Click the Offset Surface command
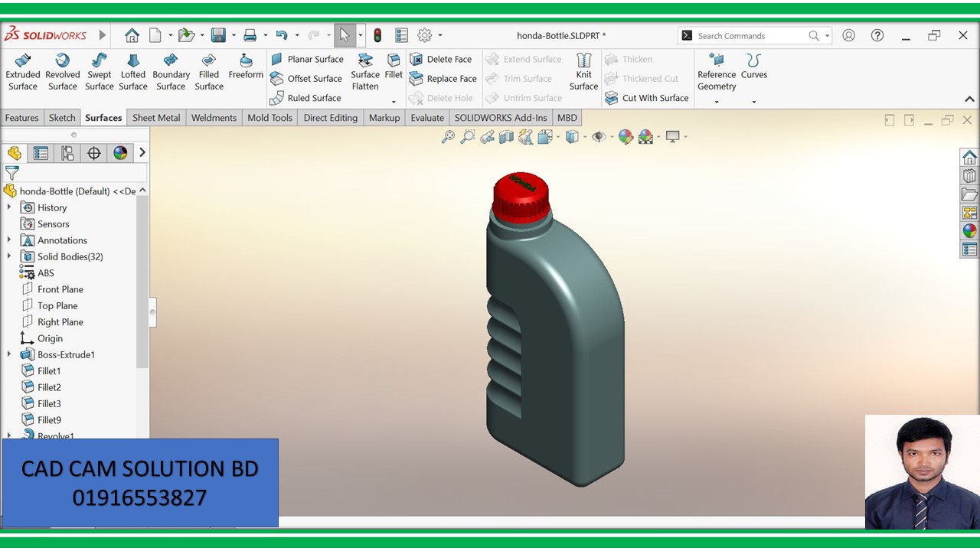Image resolution: width=980 pixels, height=551 pixels. pos(306,78)
